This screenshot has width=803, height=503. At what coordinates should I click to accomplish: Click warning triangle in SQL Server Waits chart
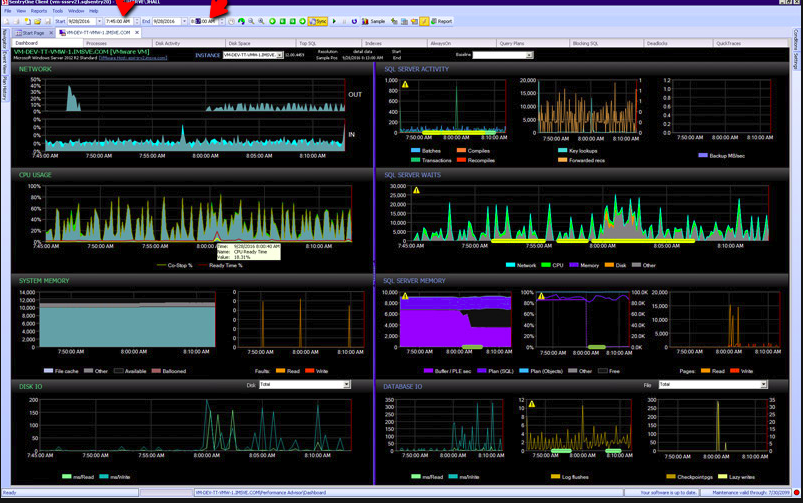point(416,190)
